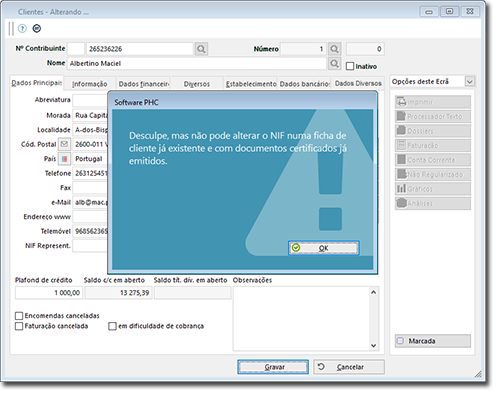
Task: Confirm the warning dialog with OK
Action: (323, 248)
